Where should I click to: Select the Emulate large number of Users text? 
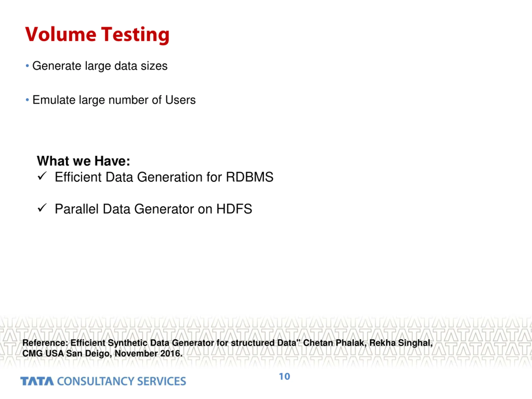pyautogui.click(x=114, y=100)
